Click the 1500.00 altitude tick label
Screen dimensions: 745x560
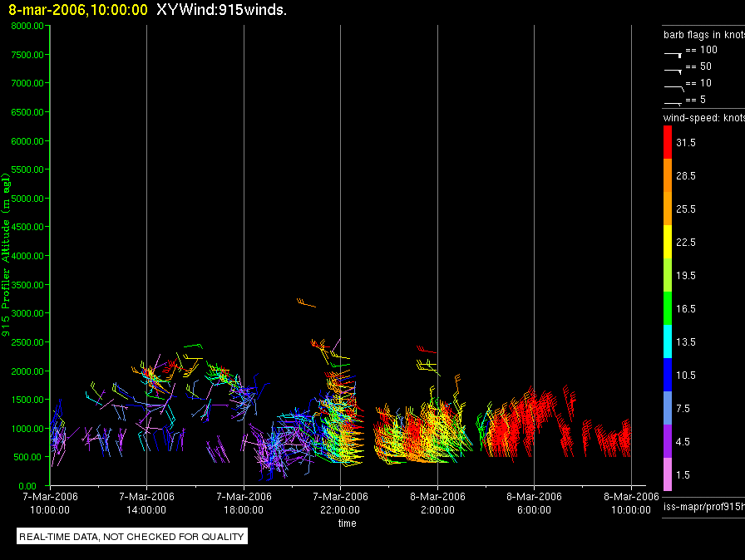pos(27,400)
